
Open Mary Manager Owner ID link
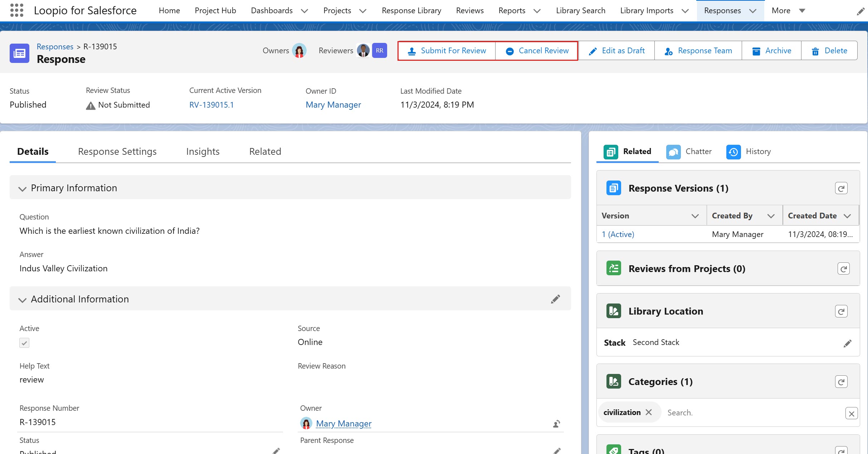pos(333,105)
